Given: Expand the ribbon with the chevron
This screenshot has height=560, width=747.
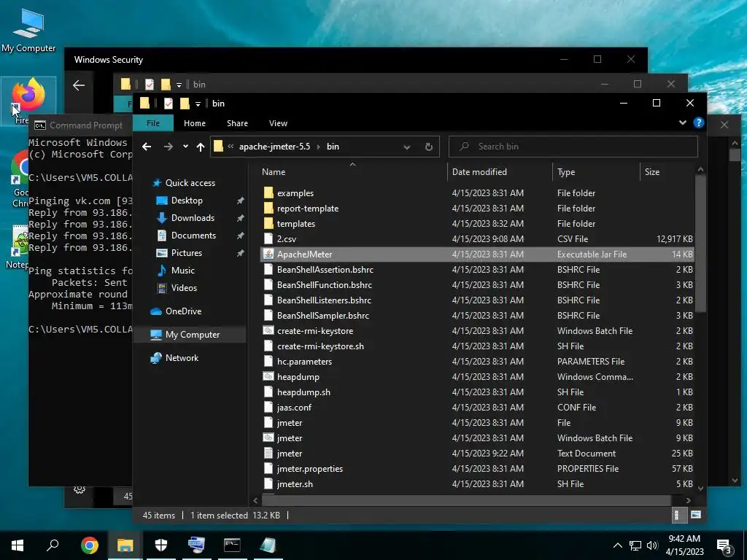Looking at the screenshot, I should coord(682,122).
